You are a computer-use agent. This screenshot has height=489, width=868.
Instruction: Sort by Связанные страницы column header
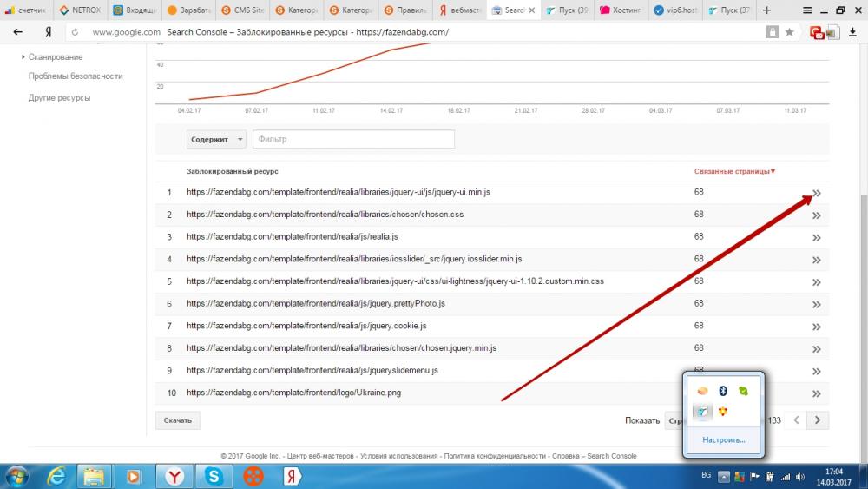coord(734,171)
